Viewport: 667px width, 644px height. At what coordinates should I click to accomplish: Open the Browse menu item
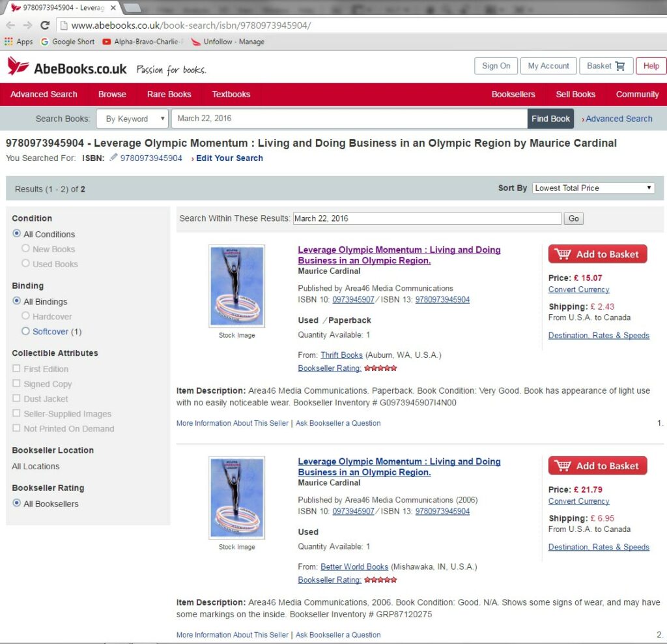pos(112,95)
